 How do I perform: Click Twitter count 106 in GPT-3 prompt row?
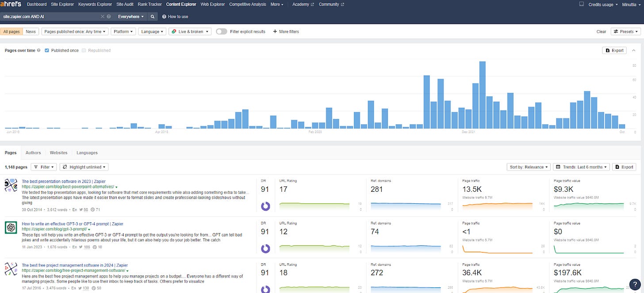click(x=84, y=247)
